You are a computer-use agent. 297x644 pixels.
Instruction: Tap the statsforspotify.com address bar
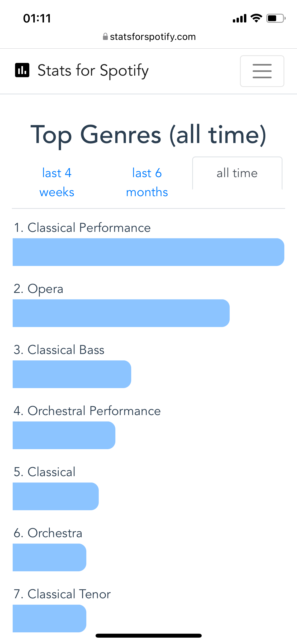coord(149,36)
